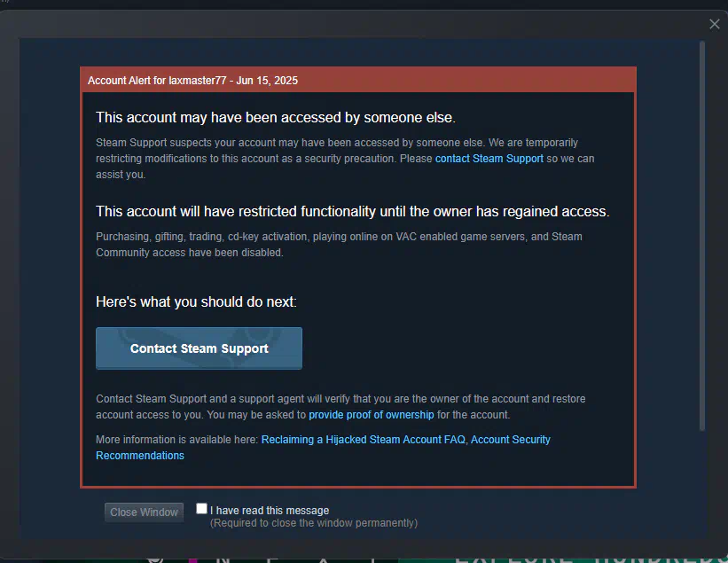Click the 'restricted functionality' heading
Image resolution: width=728 pixels, height=563 pixels.
[352, 212]
